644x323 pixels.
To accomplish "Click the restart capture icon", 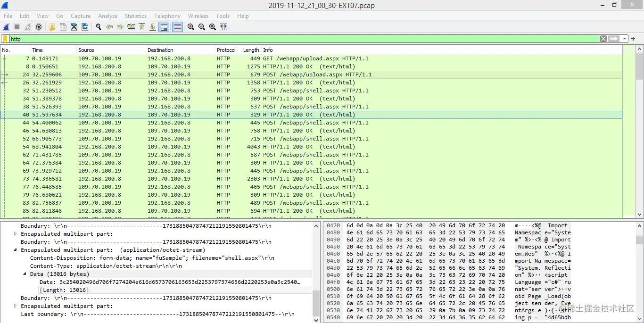I will click(27, 27).
